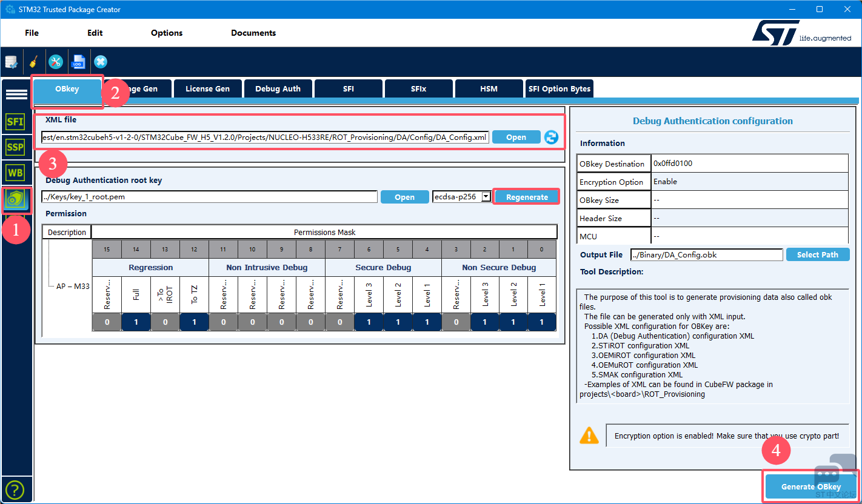
Task: Toggle Non Secure Debug Level 3 bit 2
Action: point(485,322)
